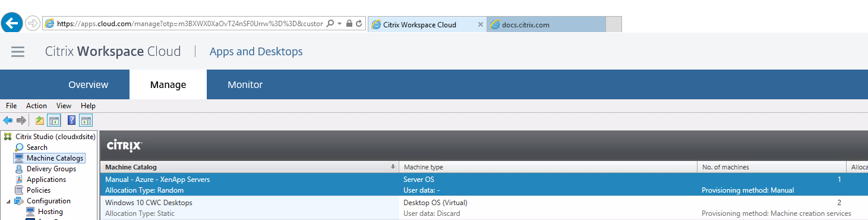
Task: Open the hamburger navigation menu
Action: (x=18, y=52)
